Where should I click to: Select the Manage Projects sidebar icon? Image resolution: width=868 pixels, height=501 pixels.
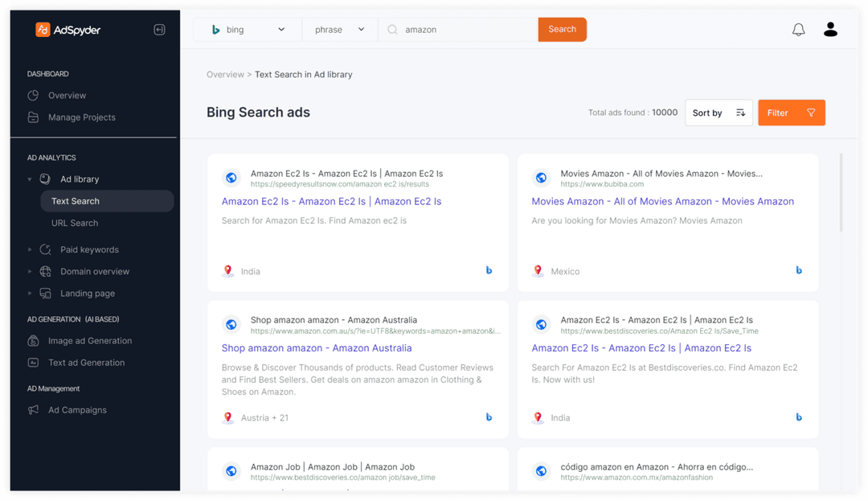click(x=32, y=117)
